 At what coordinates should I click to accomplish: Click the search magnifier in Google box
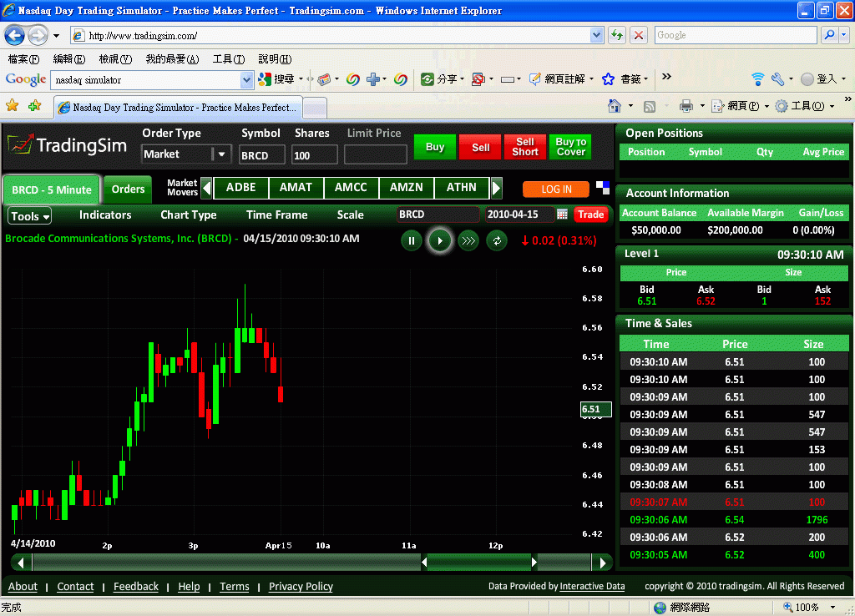click(829, 35)
